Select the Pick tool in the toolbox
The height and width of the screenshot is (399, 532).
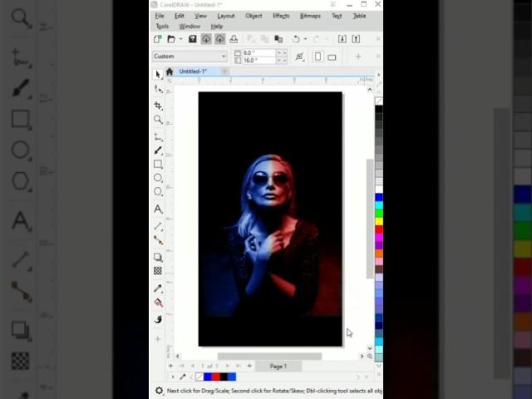click(x=158, y=74)
